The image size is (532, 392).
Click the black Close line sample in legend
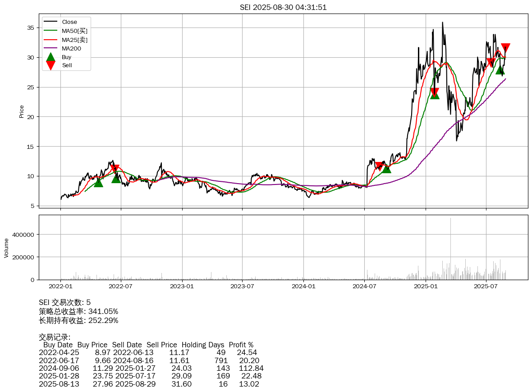click(50, 22)
